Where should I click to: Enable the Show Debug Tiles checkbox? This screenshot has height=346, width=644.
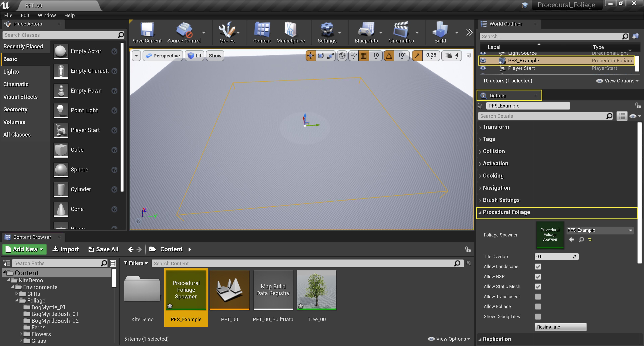pos(538,317)
